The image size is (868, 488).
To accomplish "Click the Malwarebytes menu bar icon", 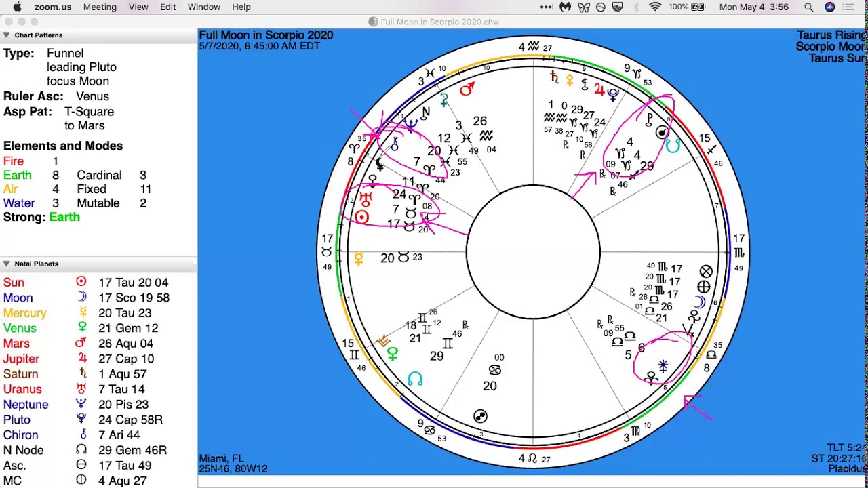I will coord(565,7).
